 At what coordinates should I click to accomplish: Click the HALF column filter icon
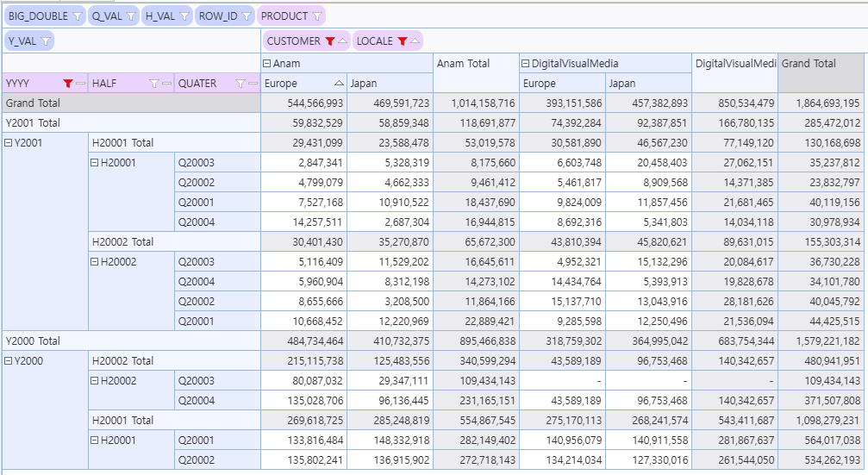click(154, 84)
